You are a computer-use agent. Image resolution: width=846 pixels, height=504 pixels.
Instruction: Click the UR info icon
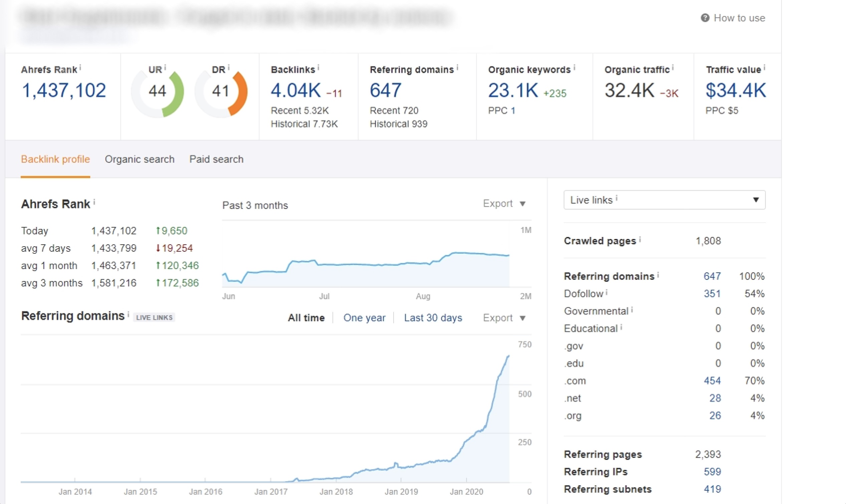click(x=165, y=67)
